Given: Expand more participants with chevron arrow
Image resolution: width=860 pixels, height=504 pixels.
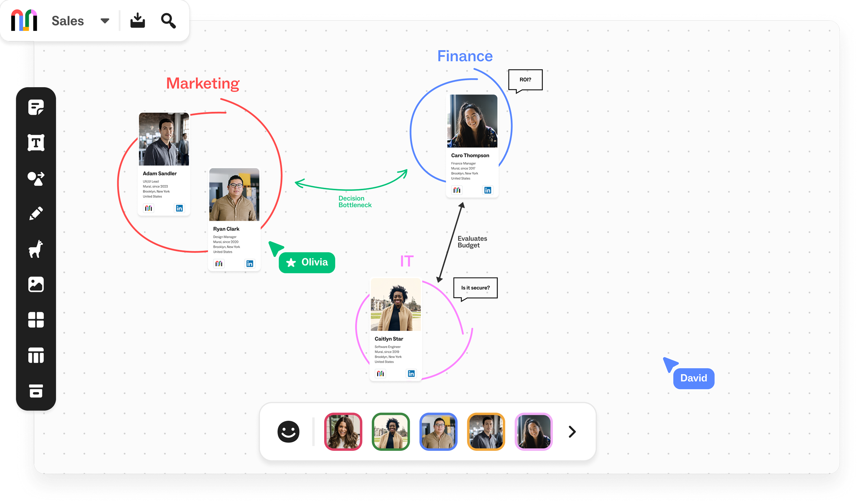Looking at the screenshot, I should pyautogui.click(x=572, y=432).
